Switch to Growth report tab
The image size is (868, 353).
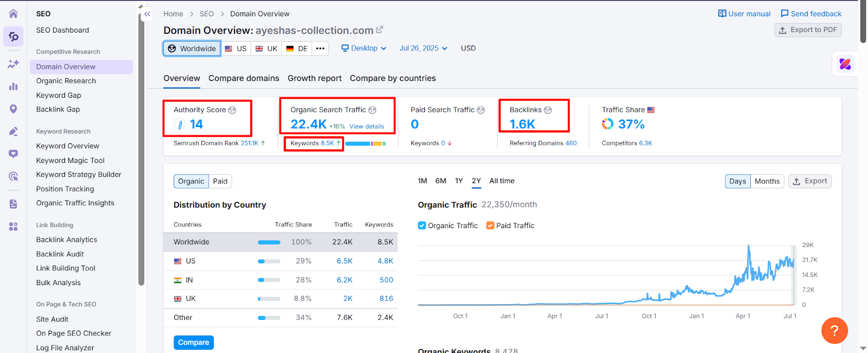tap(315, 78)
